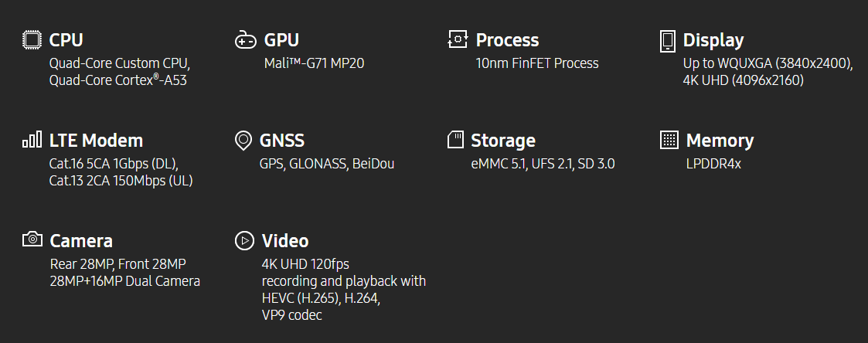Image resolution: width=868 pixels, height=343 pixels.
Task: Click the LPDDR4x memory spec text
Action: [x=713, y=164]
